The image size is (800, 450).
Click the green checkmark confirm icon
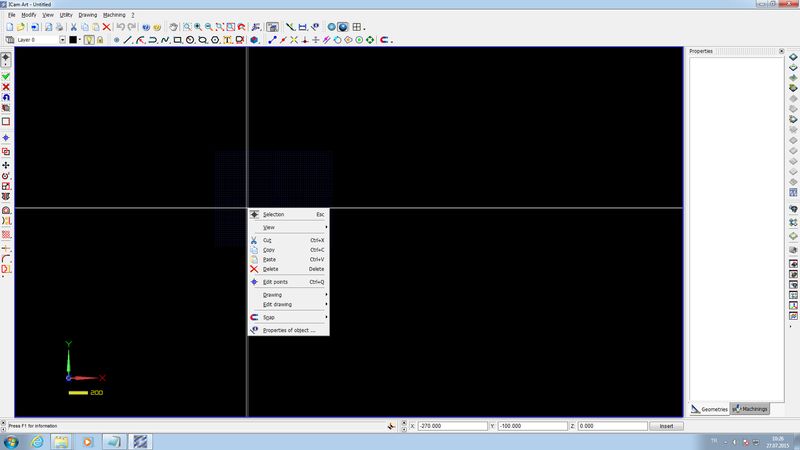click(x=6, y=76)
